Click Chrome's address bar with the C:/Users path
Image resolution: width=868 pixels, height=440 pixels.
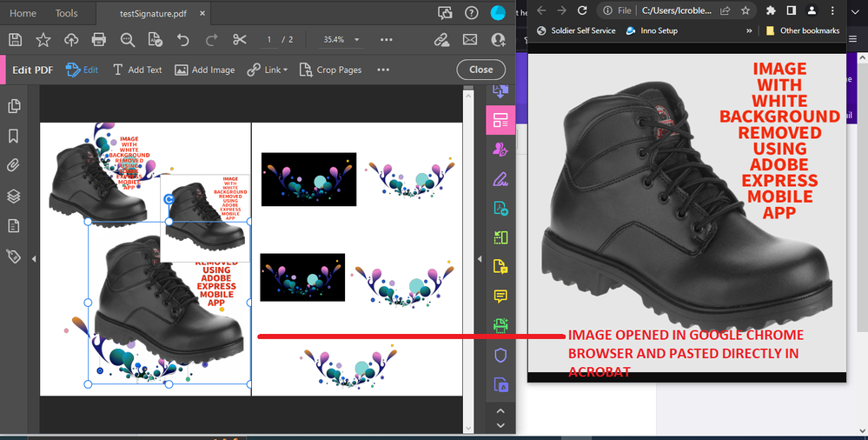coord(677,10)
